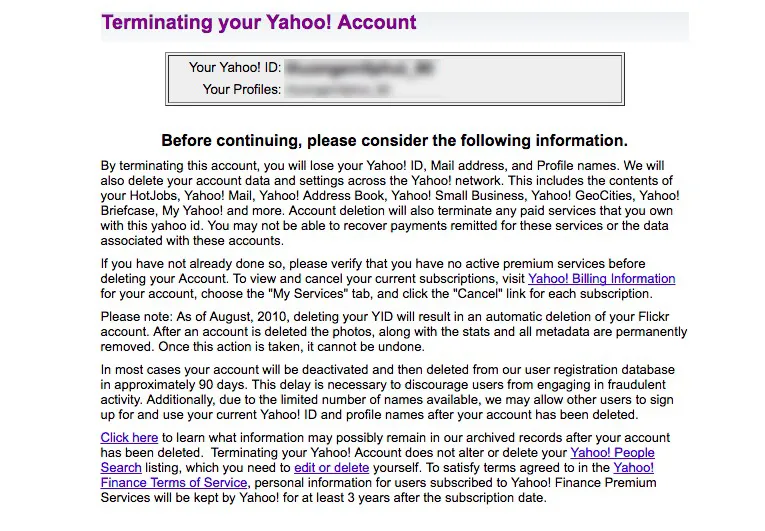Image resolution: width=765 pixels, height=531 pixels.
Task: Open the Yahoo! Billing Information link
Action: pos(602,279)
